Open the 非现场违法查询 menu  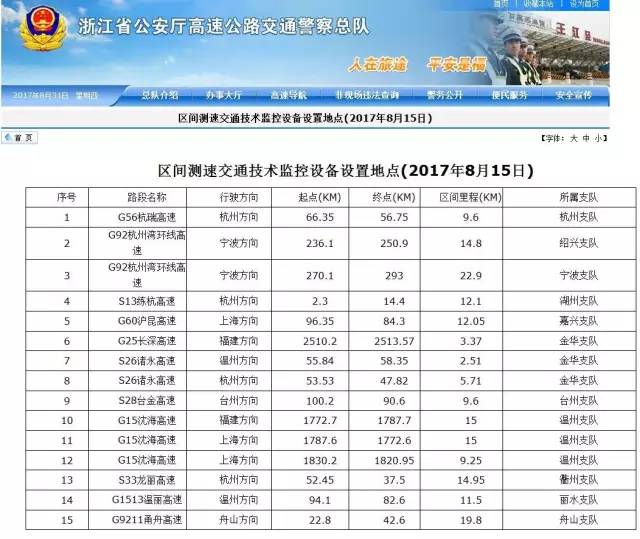coord(367,95)
